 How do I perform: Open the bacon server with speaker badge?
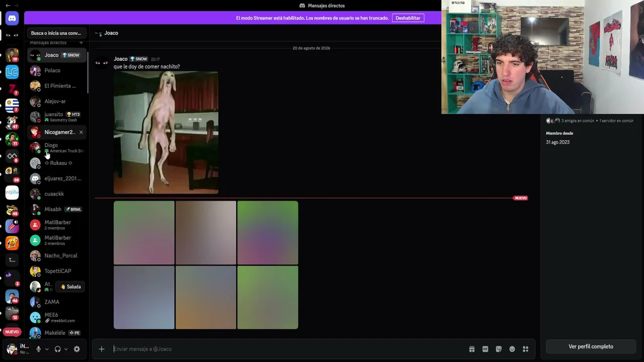pos(12,226)
